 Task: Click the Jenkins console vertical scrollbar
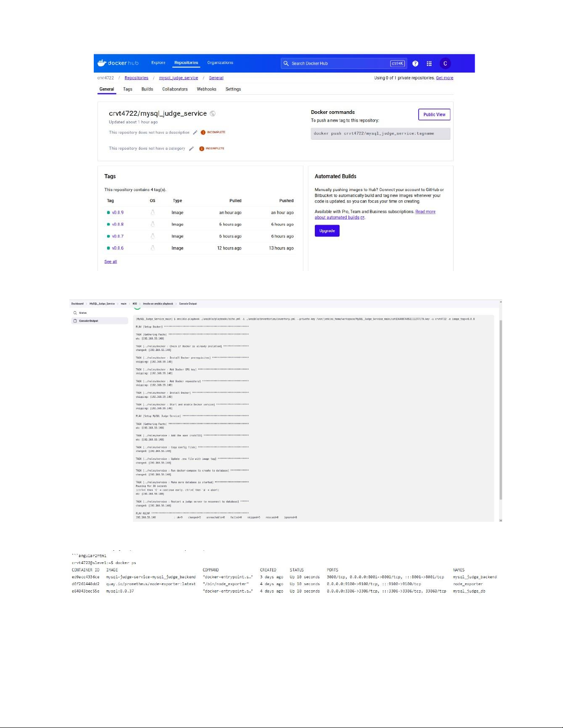click(x=500, y=411)
